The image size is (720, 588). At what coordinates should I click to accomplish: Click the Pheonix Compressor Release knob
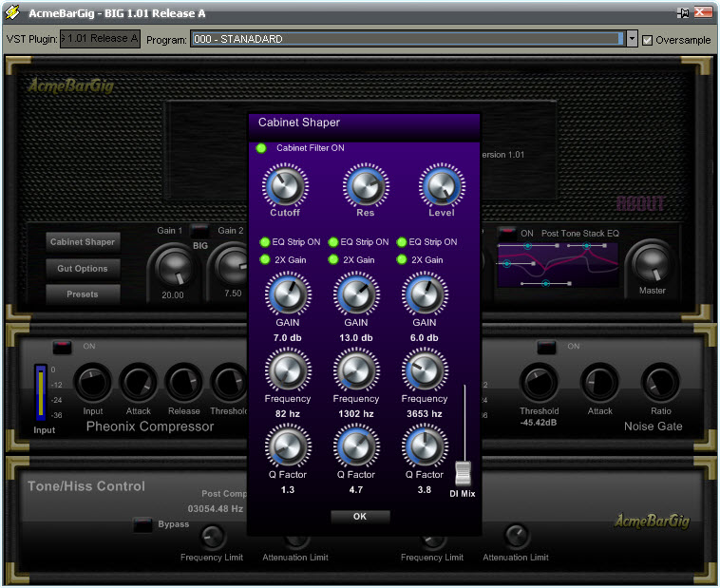point(183,383)
